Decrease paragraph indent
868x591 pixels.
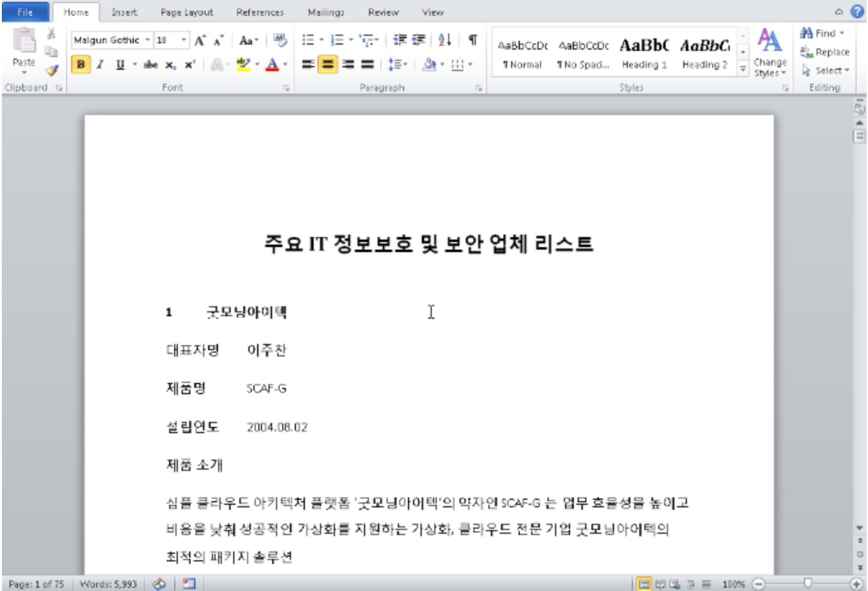click(x=400, y=40)
